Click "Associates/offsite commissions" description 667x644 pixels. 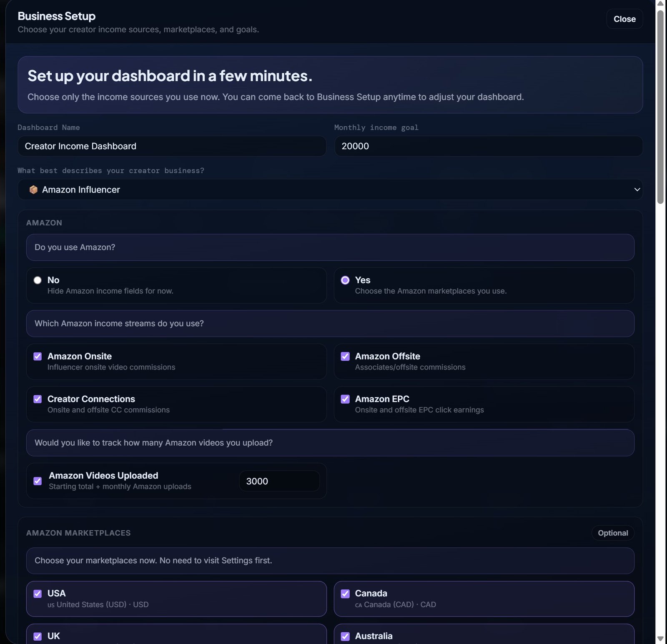click(x=410, y=367)
